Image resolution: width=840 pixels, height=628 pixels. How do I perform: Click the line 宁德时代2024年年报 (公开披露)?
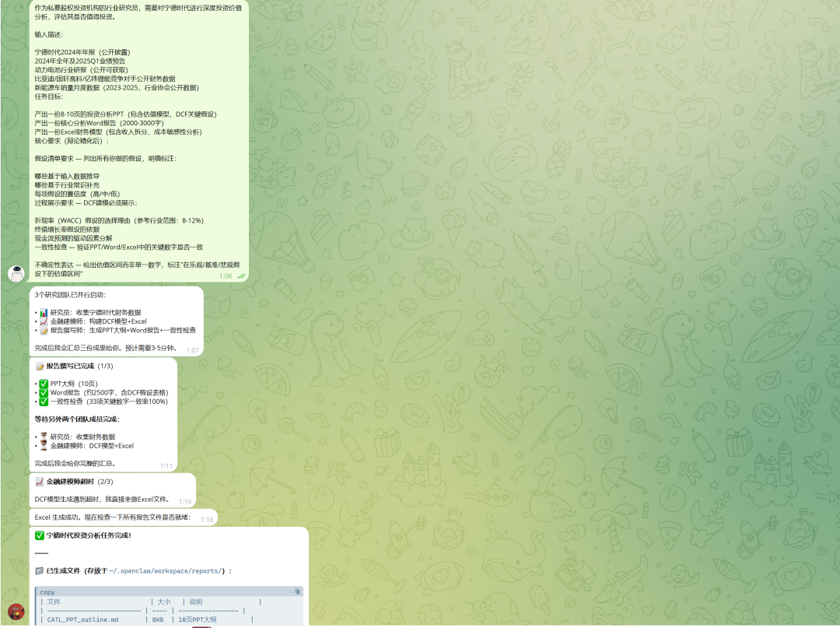click(82, 52)
